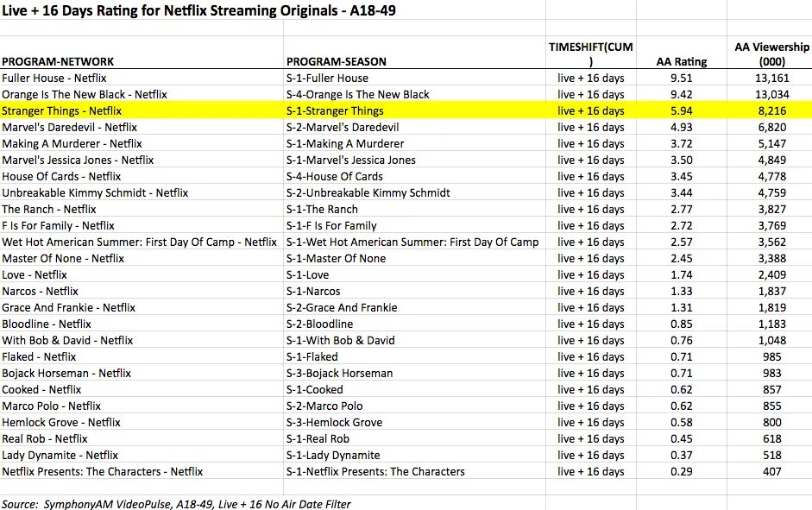Select the cell 'Marvel's Jessica Jones - Netflix'
The image size is (812, 510).
coord(78,160)
